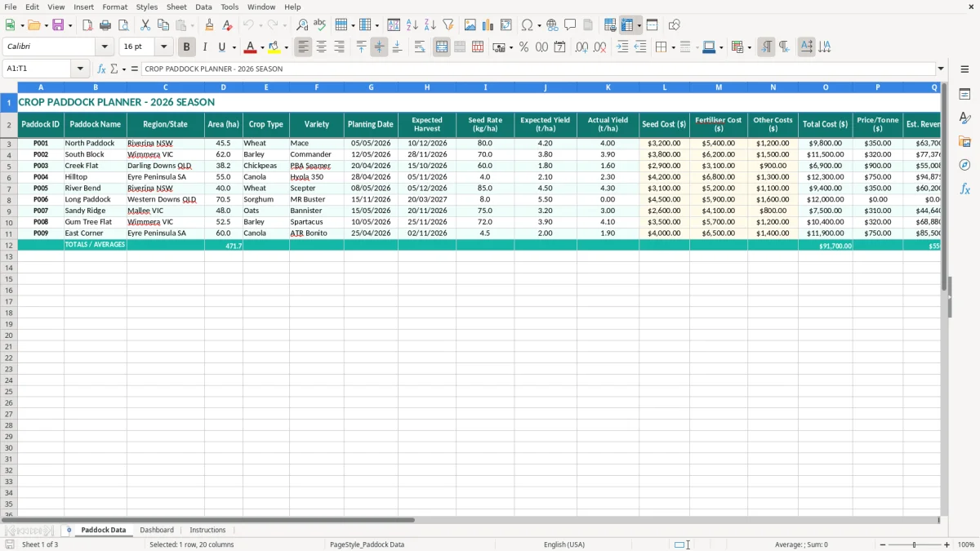Click the Sum sigma button

(x=114, y=69)
